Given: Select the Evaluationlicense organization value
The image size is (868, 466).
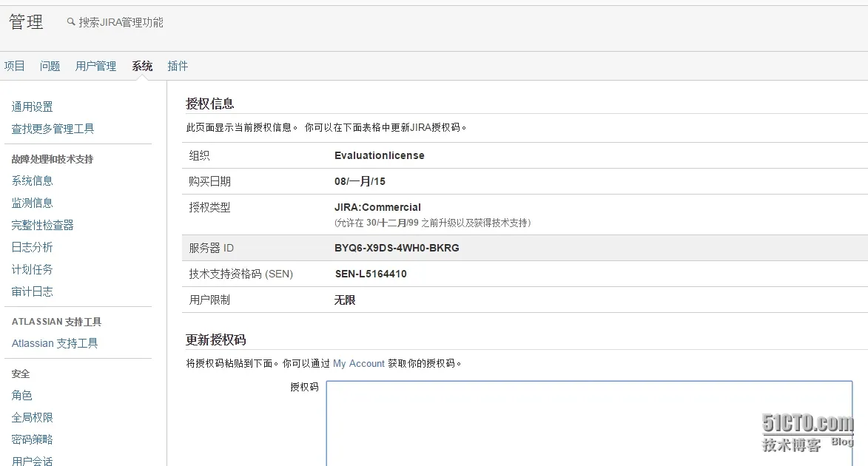Looking at the screenshot, I should click(x=379, y=155).
